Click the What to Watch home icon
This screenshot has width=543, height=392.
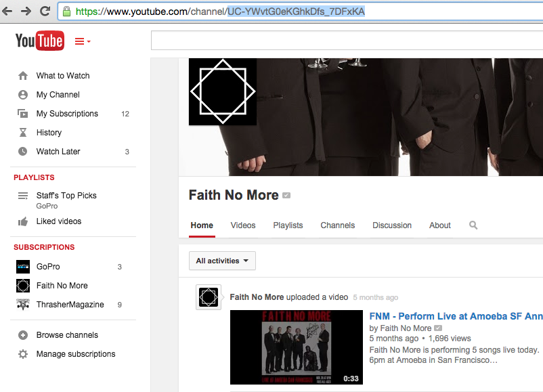23,76
